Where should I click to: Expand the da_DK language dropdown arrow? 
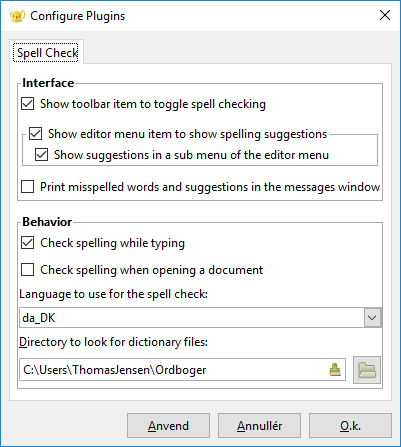372,318
